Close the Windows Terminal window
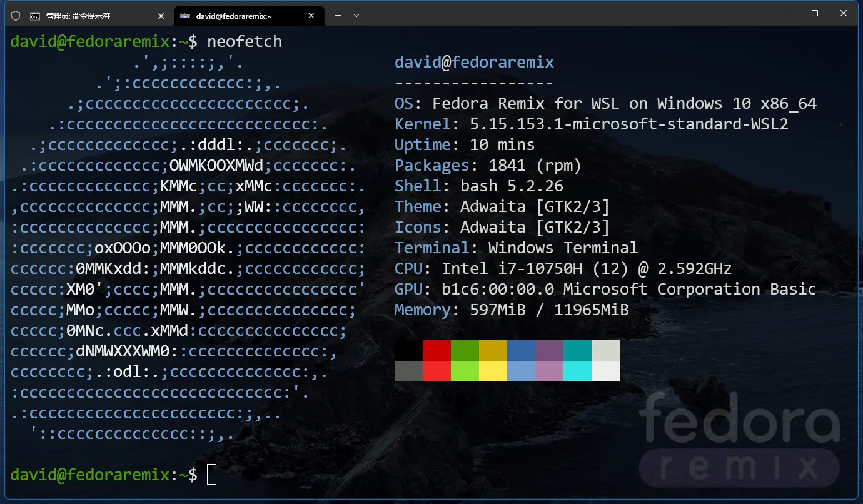Viewport: 863px width, 504px height. point(844,13)
